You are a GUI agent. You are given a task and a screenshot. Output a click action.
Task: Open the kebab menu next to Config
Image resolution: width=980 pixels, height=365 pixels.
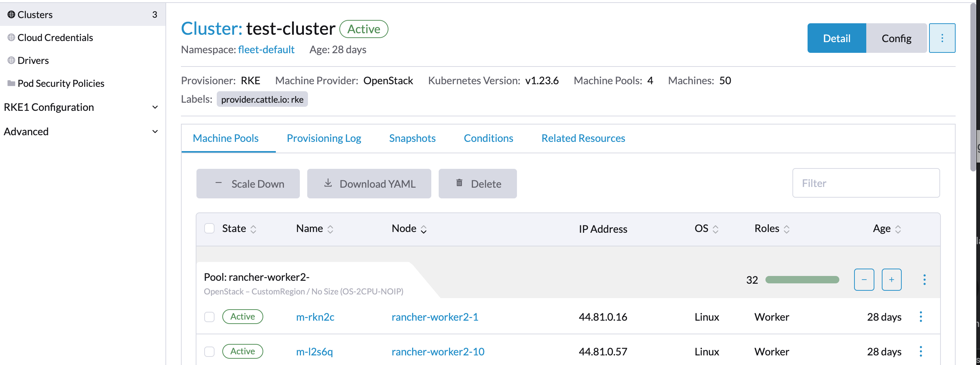[942, 38]
